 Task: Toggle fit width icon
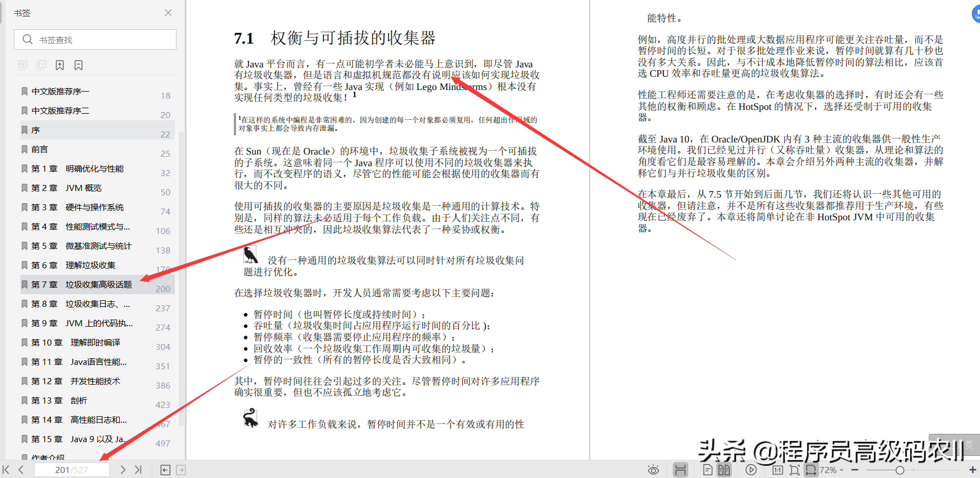point(811,470)
